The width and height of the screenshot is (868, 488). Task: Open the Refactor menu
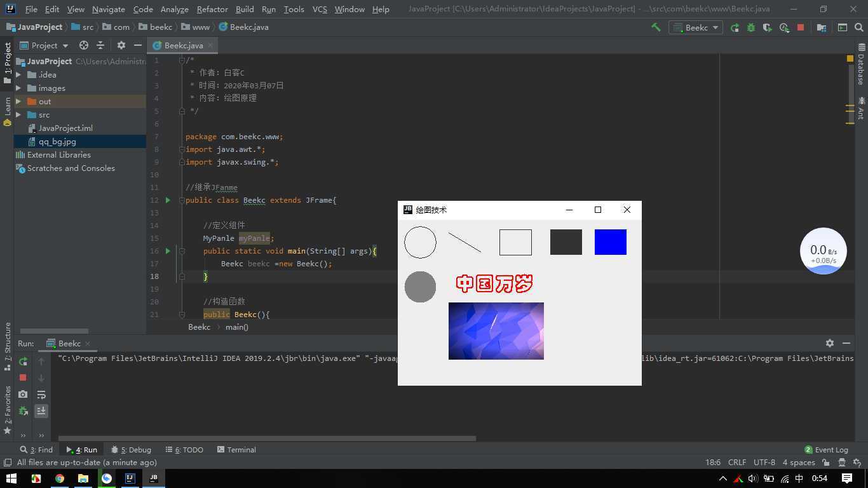tap(212, 10)
